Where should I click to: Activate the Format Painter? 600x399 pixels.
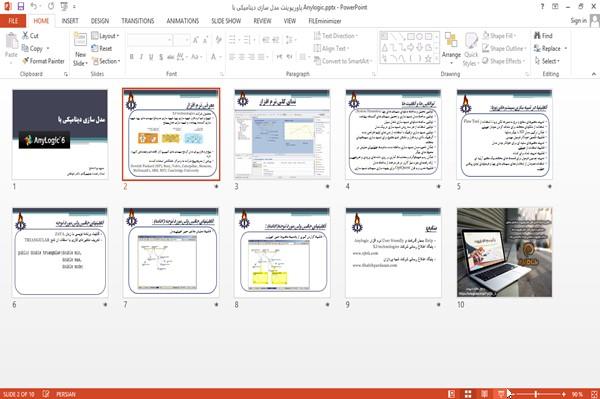pyautogui.click(x=43, y=61)
